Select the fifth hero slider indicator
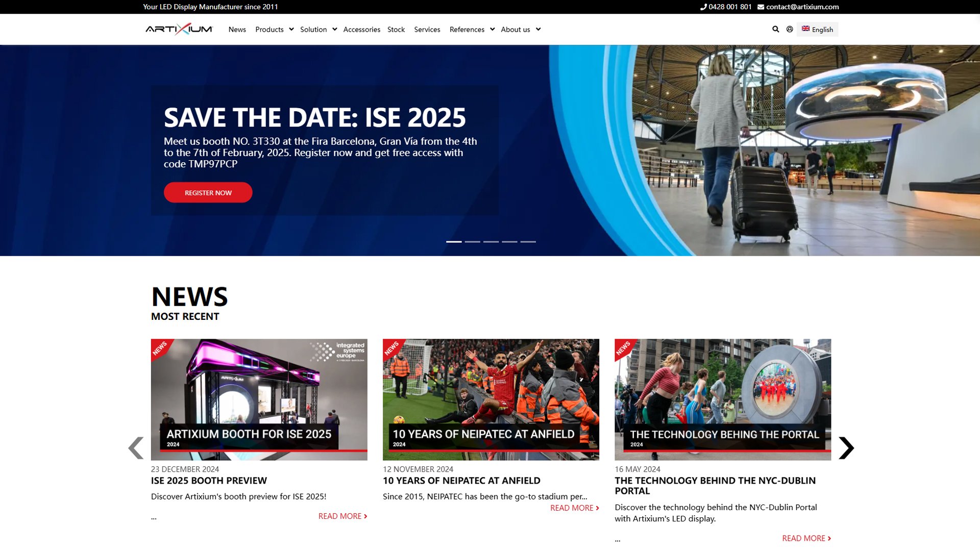 point(528,241)
